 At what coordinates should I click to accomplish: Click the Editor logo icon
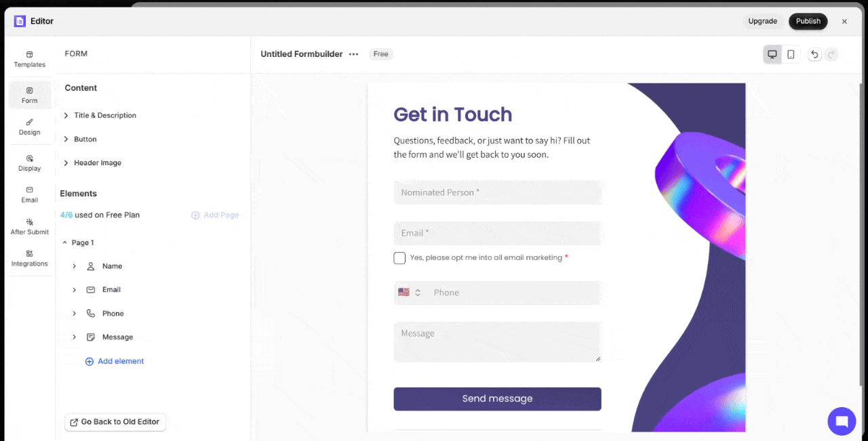click(20, 21)
